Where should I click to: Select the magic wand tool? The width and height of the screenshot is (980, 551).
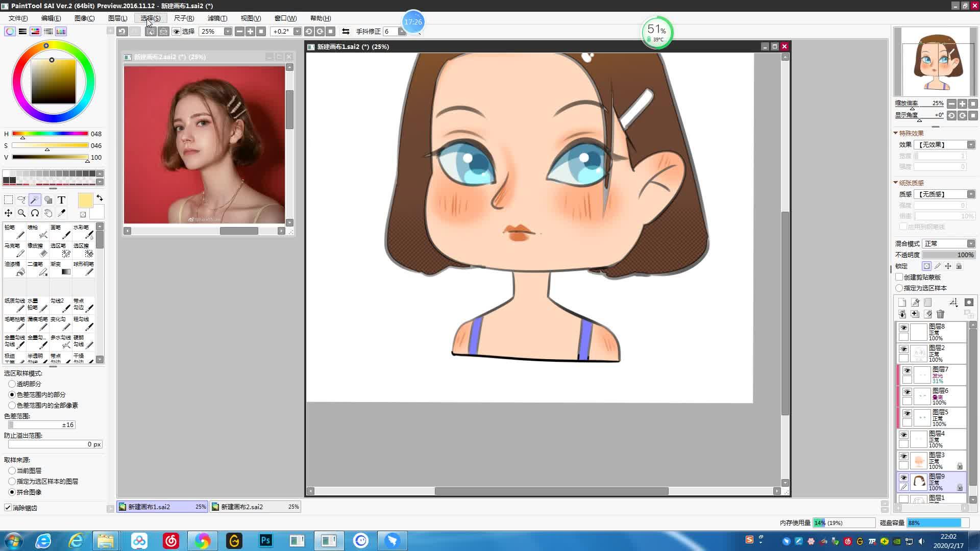[x=35, y=199]
